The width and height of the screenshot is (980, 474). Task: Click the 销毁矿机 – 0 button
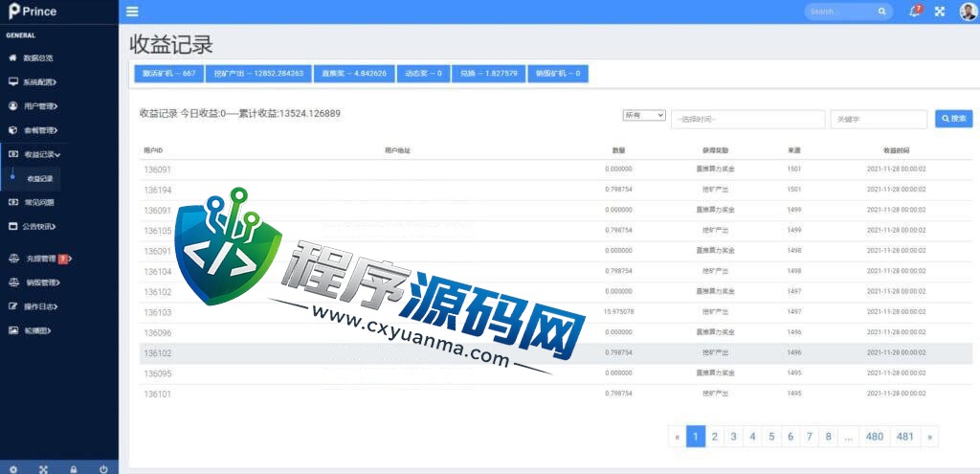point(558,73)
